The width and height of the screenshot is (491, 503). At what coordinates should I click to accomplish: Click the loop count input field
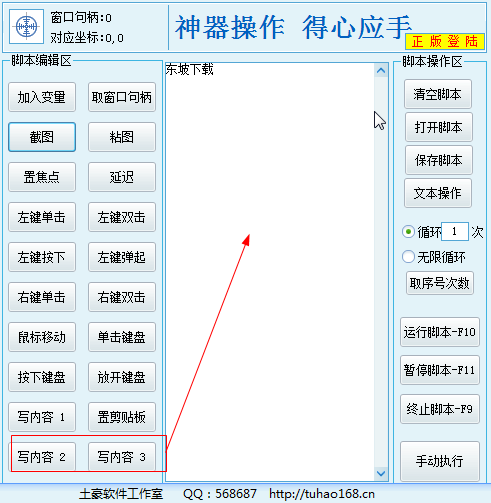point(455,231)
